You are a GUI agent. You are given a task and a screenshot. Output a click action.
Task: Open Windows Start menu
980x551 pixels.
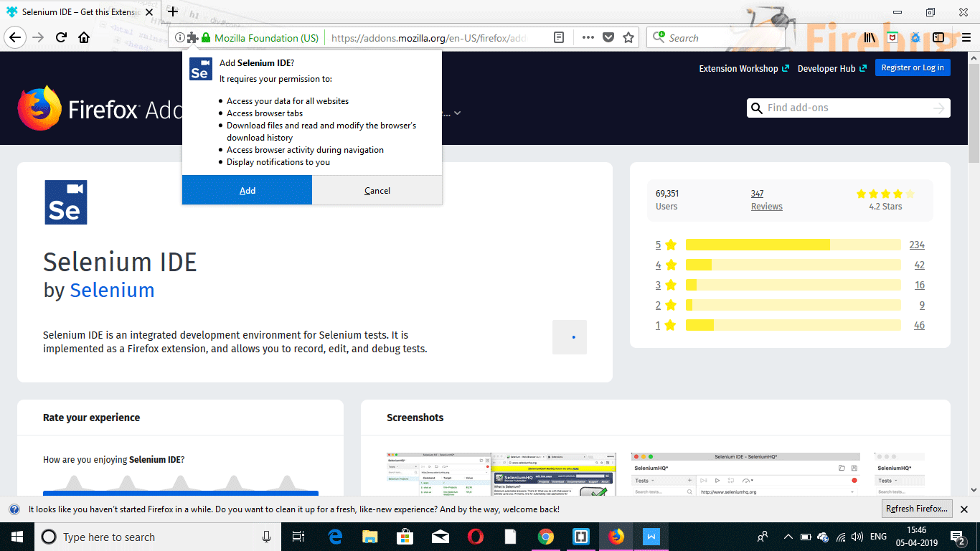[x=17, y=537]
